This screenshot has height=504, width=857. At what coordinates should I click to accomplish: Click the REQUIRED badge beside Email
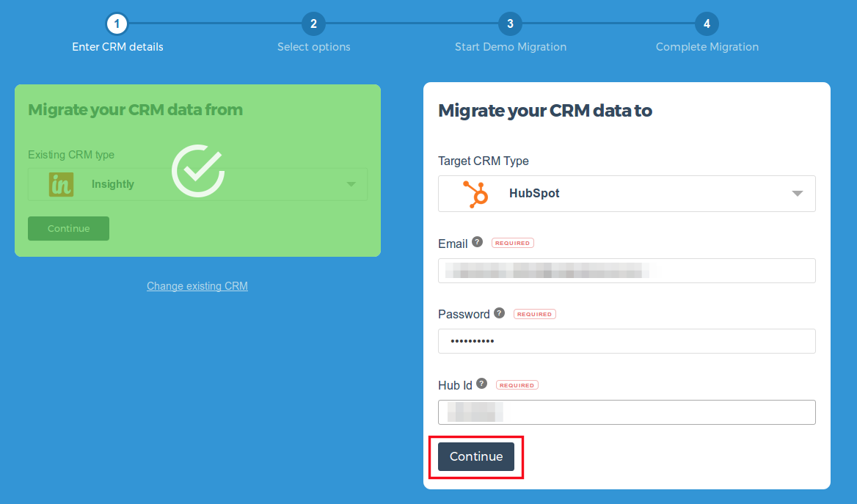coord(513,243)
